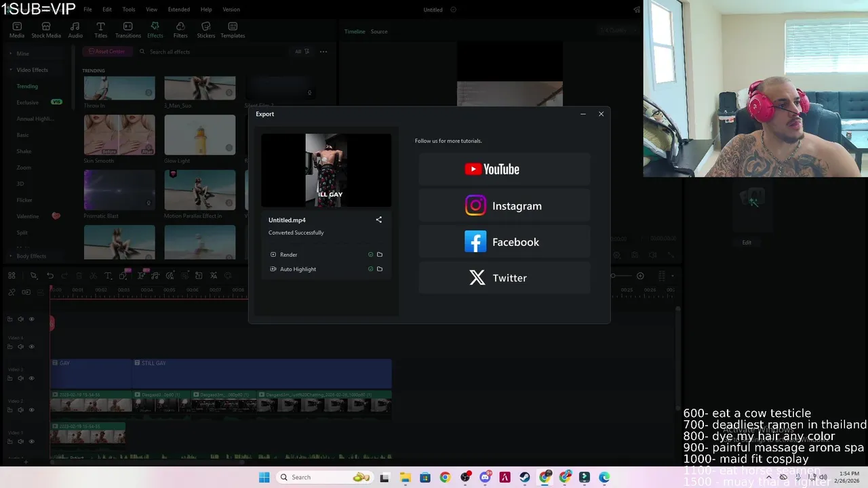Image resolution: width=868 pixels, height=488 pixels.
Task: Collapse the Video Effects section
Action: click(x=11, y=70)
